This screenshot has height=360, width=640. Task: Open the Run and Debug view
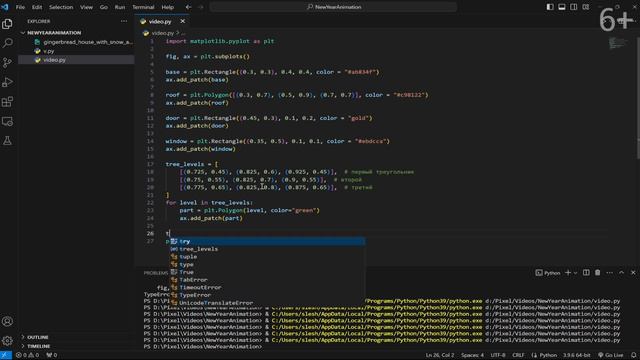pos(7,82)
